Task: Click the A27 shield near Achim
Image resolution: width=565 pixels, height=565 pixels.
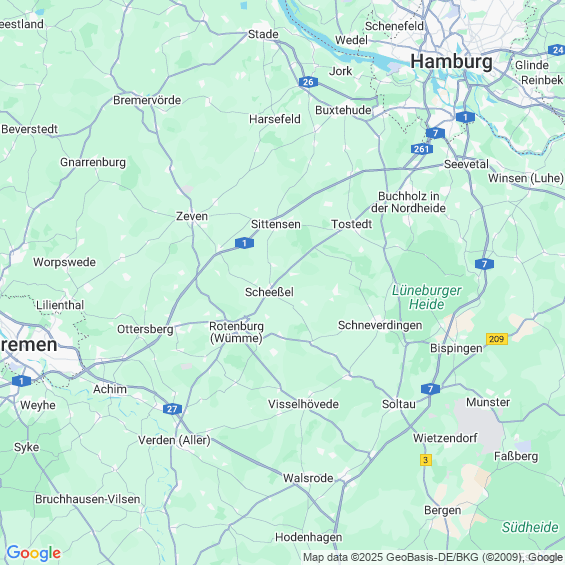Action: tap(172, 409)
